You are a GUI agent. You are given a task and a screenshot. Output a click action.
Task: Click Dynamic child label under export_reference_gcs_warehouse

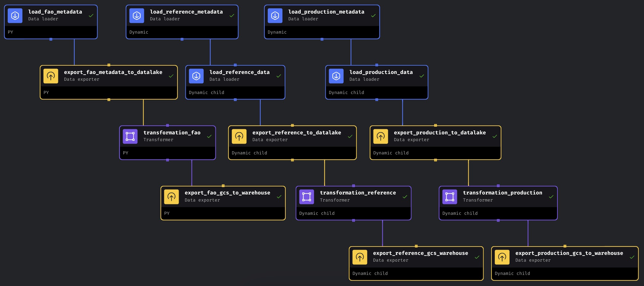tap(370, 273)
